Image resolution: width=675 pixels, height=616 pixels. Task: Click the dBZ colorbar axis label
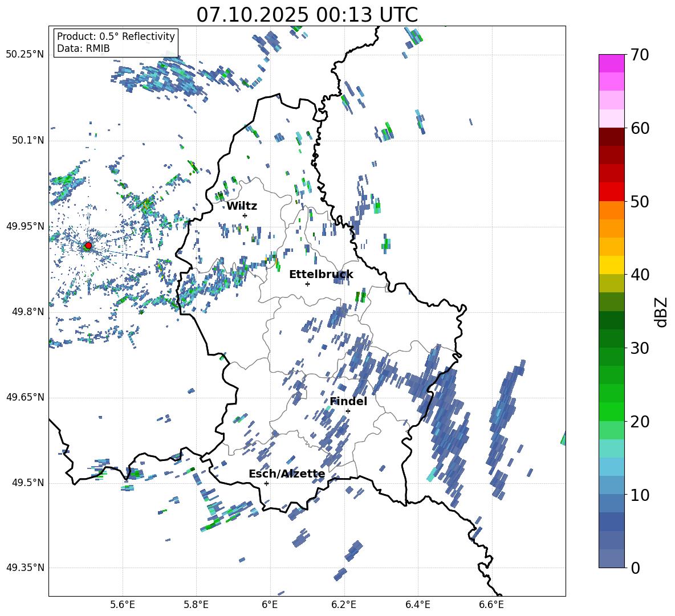(661, 311)
